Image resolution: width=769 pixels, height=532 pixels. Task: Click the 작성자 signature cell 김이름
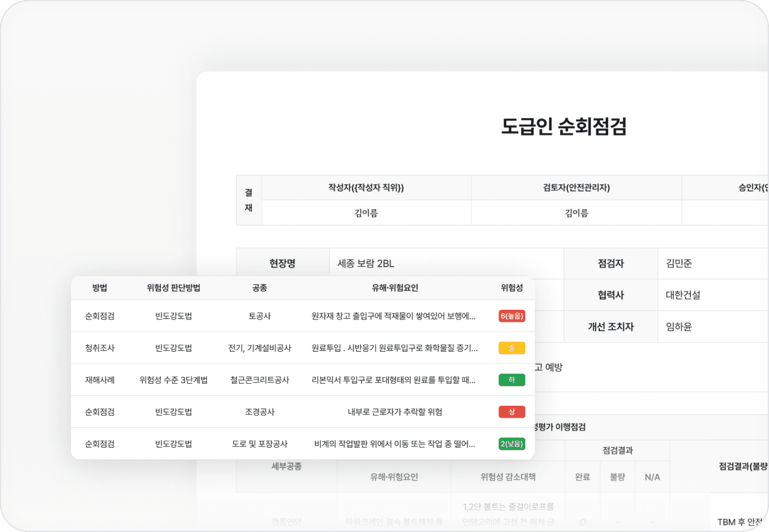pos(366,213)
